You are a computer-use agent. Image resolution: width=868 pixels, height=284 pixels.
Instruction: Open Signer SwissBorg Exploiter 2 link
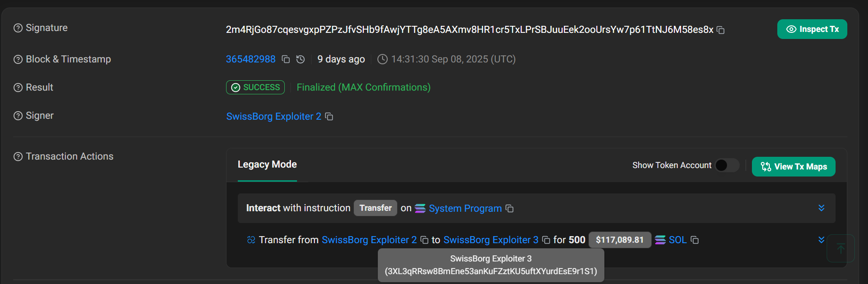coord(274,116)
